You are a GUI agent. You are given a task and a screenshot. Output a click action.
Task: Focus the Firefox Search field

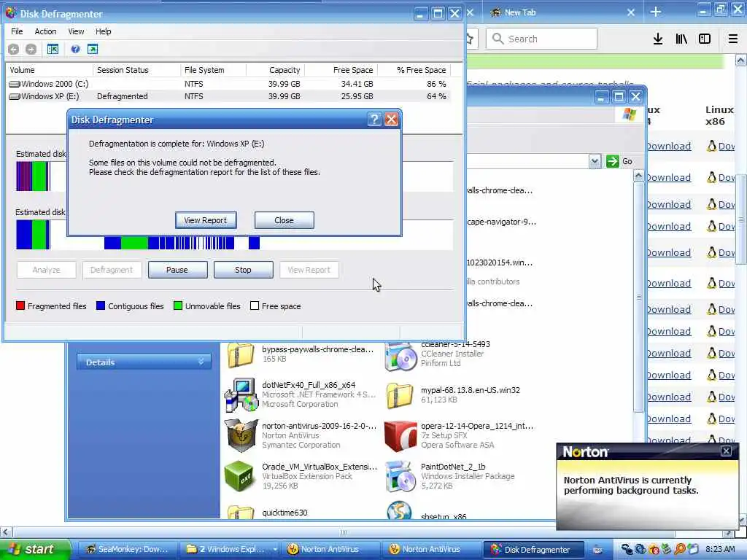coord(542,39)
